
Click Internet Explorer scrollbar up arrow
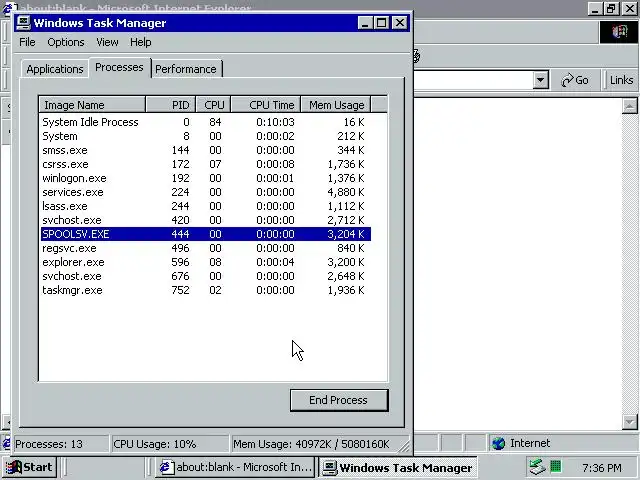(x=629, y=106)
